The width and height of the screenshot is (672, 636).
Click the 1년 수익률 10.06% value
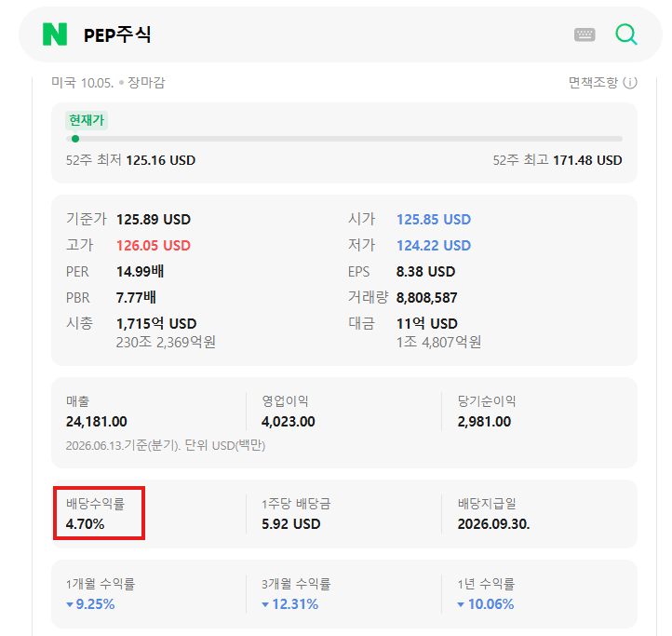tap(486, 604)
